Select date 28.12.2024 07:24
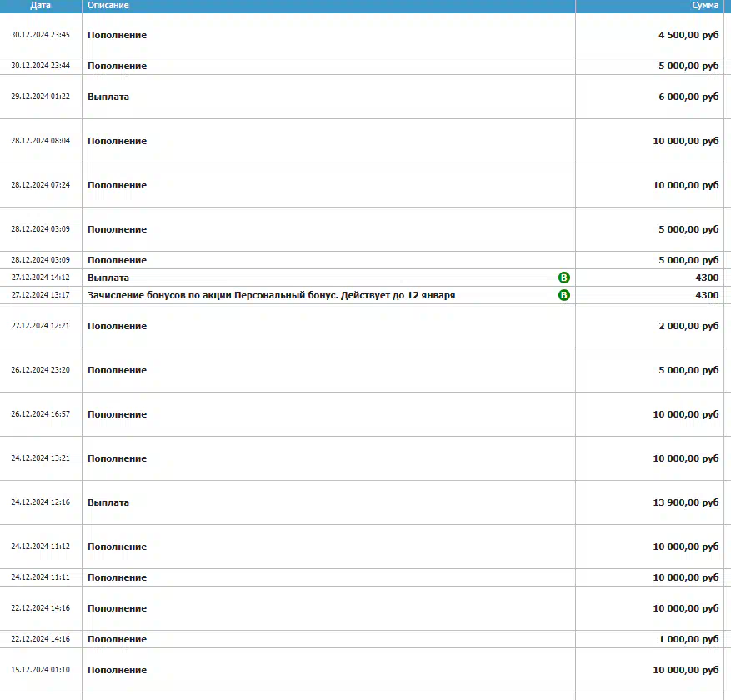This screenshot has height=700, width=731. point(41,185)
